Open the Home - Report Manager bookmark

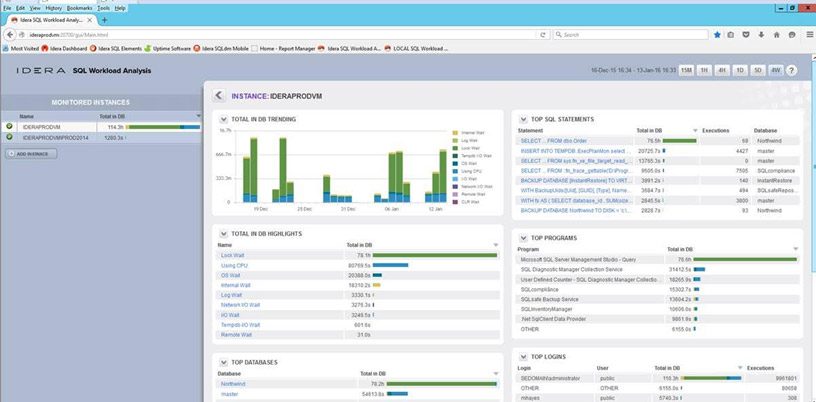[284, 48]
